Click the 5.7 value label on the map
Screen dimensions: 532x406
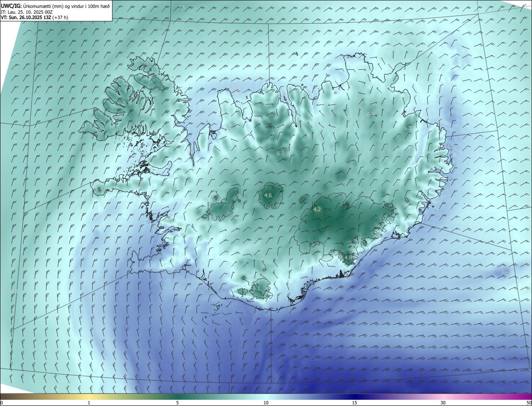pos(216,199)
